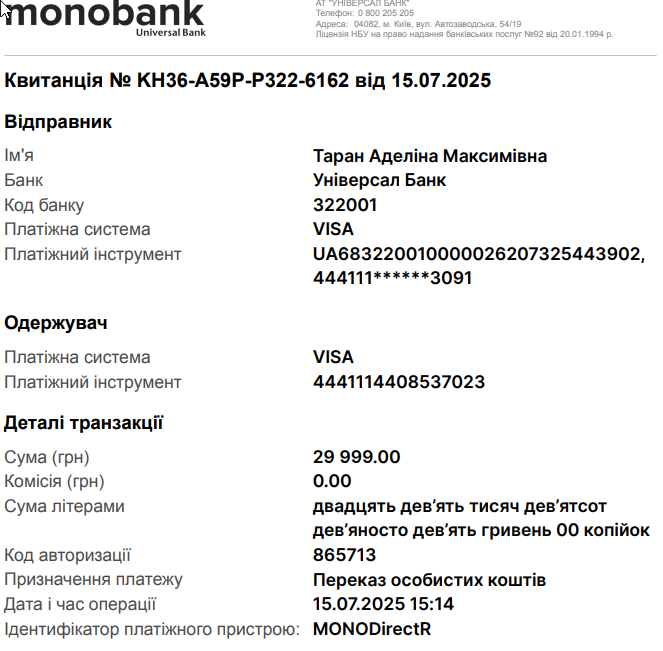Click the amount 29 999.00

pos(356,457)
